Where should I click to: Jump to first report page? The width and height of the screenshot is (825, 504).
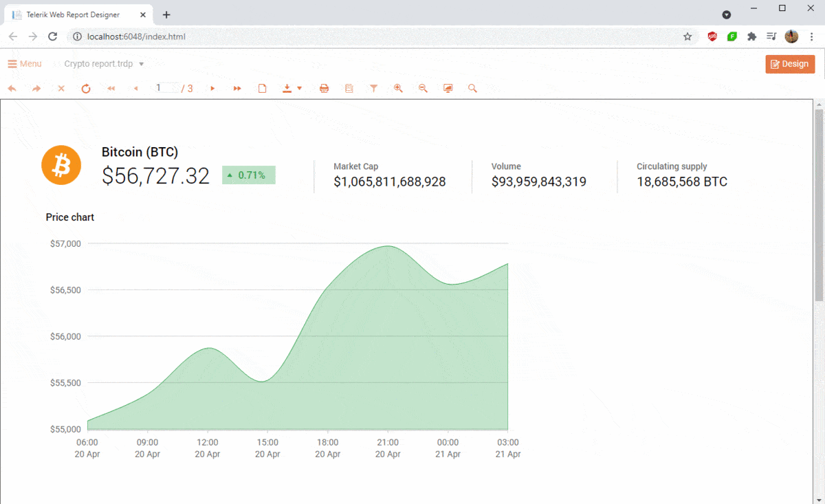(111, 88)
